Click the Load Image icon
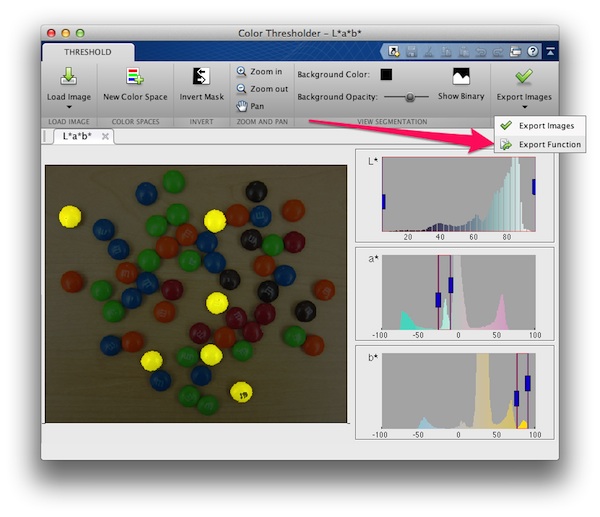The height and width of the screenshot is (517, 600). click(69, 77)
